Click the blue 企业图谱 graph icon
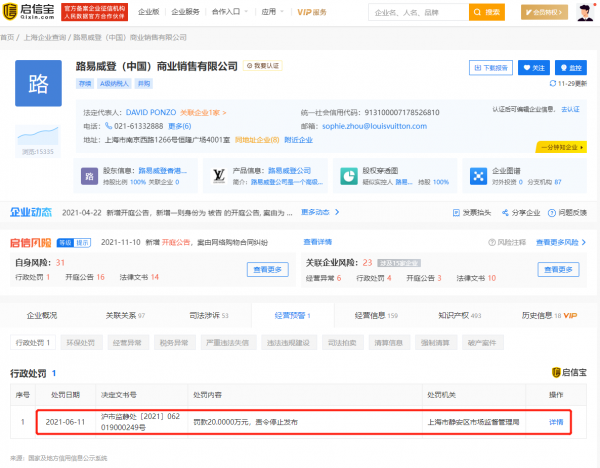600x468 pixels. pos(478,176)
